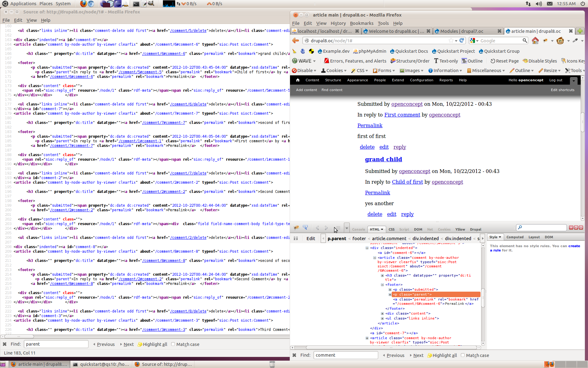588x368 pixels.
Task: Open the Bookmarks menu in Firefox
Action: click(x=361, y=23)
